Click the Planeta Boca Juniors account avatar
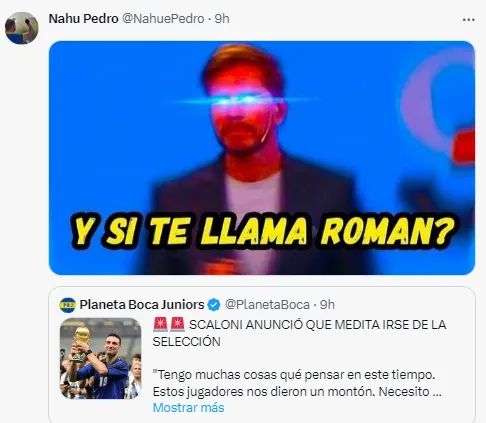This screenshot has height=423, width=486. [68, 305]
